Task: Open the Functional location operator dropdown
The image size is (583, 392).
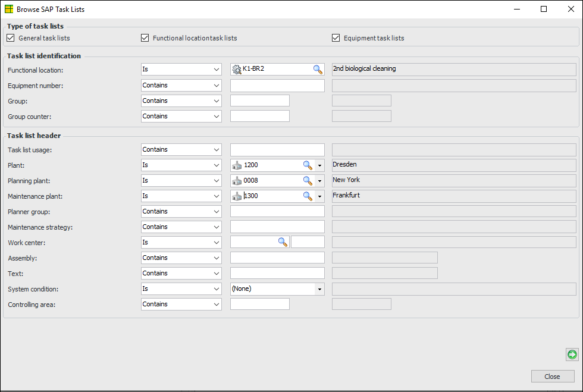Action: (181, 70)
